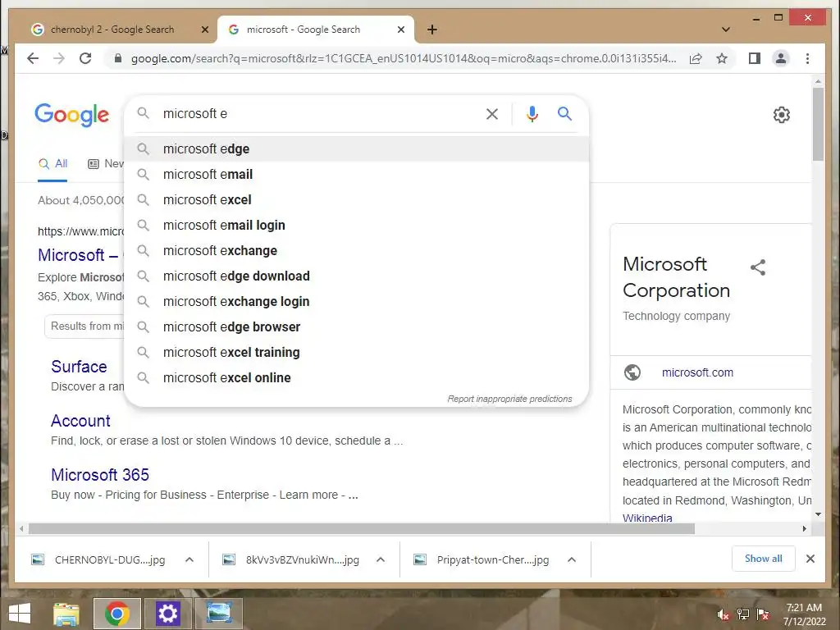The width and height of the screenshot is (840, 630).
Task: Choose suggestion microsoft exchange
Action: 357,251
